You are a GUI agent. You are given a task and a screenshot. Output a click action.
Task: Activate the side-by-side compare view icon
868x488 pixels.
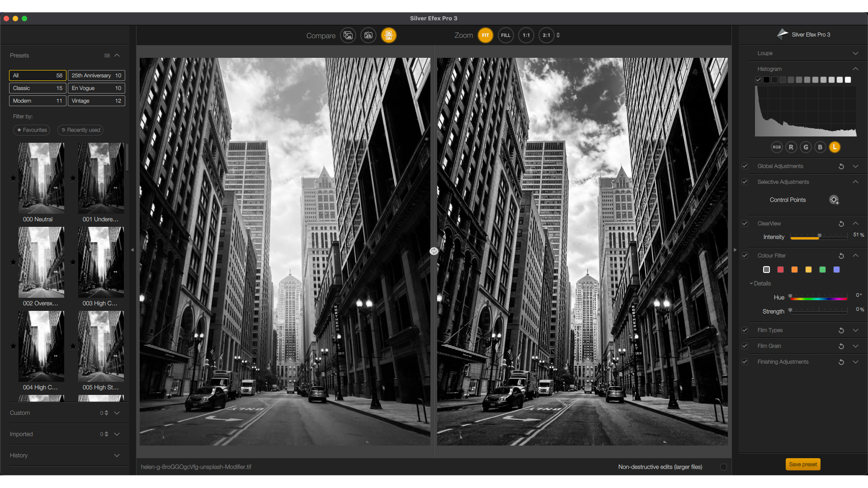coord(389,35)
